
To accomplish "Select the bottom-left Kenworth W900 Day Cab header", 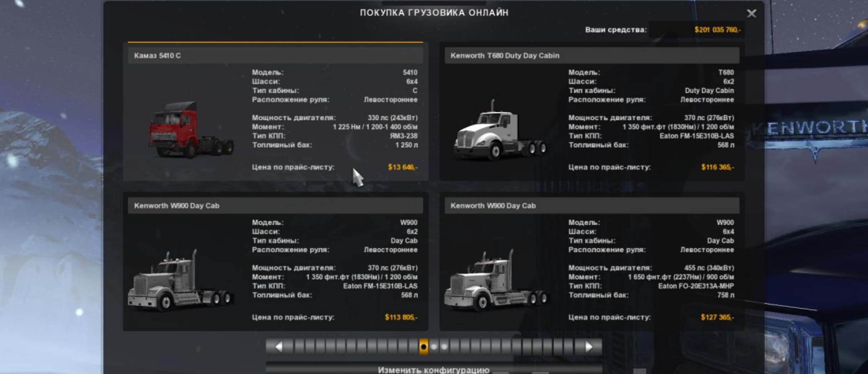I will 275,206.
